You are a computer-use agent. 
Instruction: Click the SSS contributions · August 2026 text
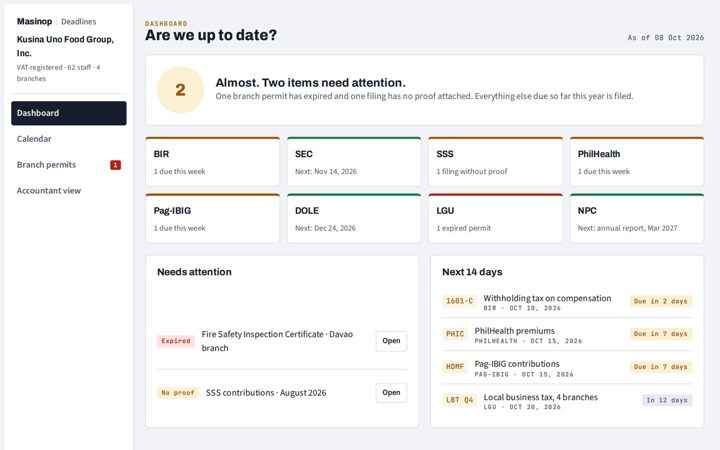tap(266, 393)
